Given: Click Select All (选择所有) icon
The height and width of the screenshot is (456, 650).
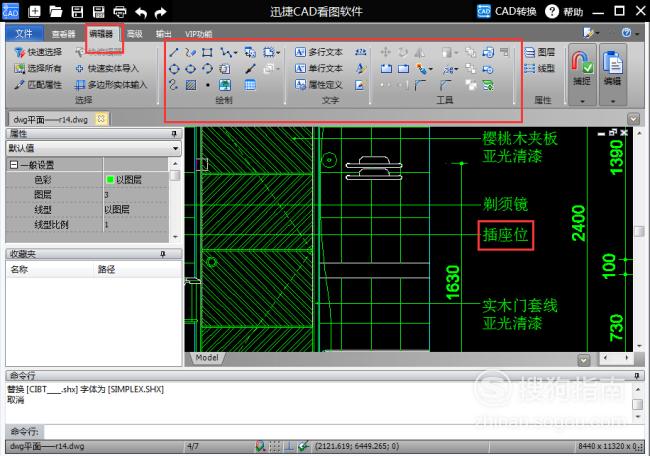Looking at the screenshot, I should [x=20, y=68].
